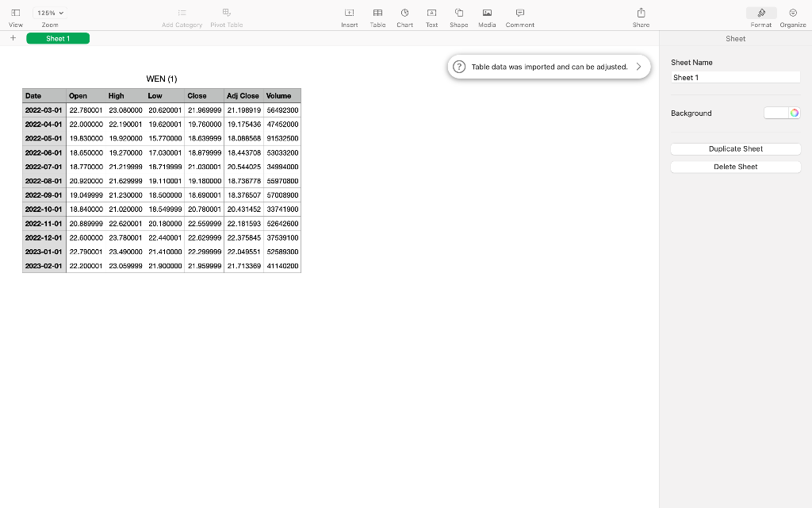
Task: Select cell with high value 23.780001
Action: (125, 238)
